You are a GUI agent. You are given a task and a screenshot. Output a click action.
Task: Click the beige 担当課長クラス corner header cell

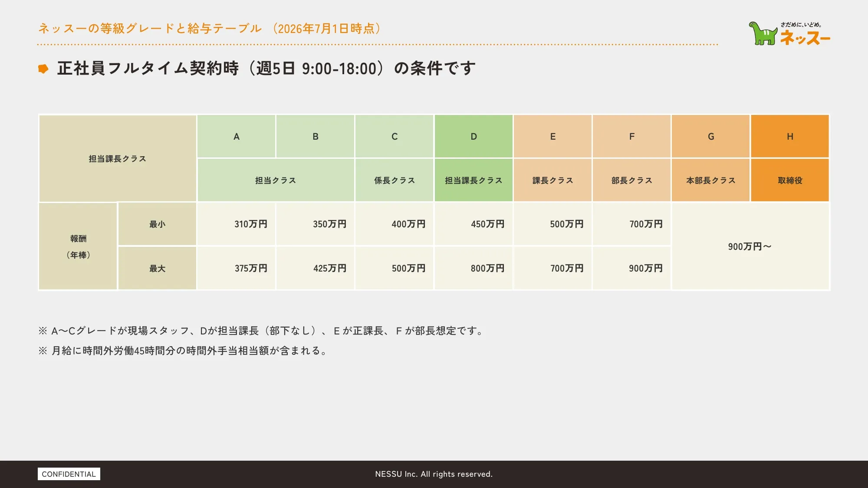pos(118,158)
